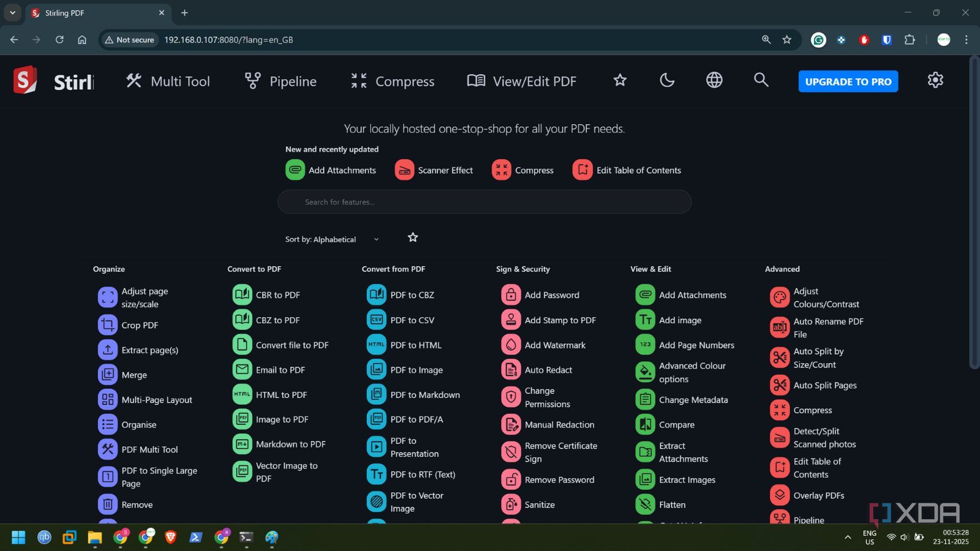This screenshot has height=551, width=980.
Task: Click the Merge tool icon
Action: 108,375
